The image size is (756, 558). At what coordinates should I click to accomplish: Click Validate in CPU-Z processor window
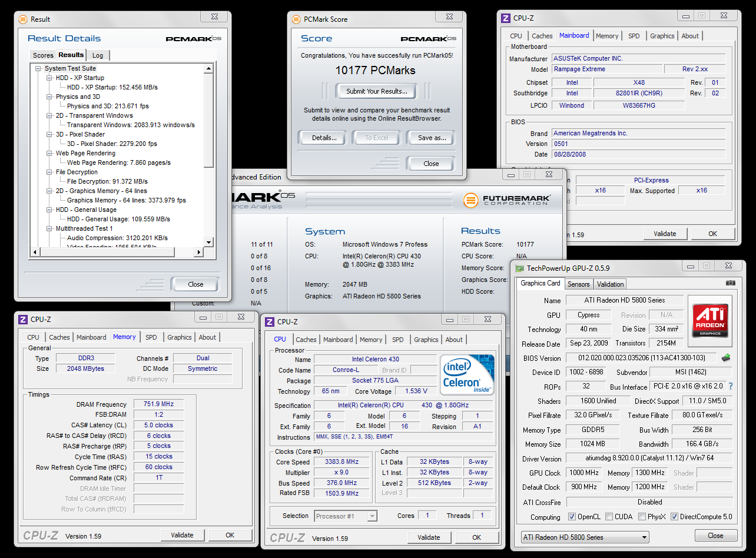(x=429, y=537)
